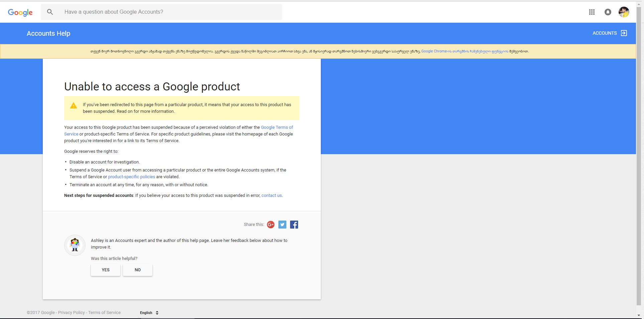
Task: Follow the contact us link
Action: (271, 196)
